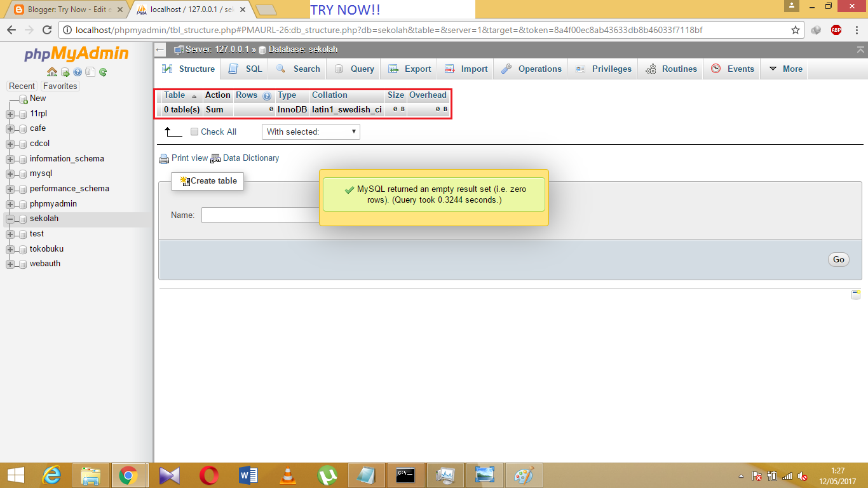Click the Print view icon link
This screenshot has width=868, height=488.
pos(163,158)
